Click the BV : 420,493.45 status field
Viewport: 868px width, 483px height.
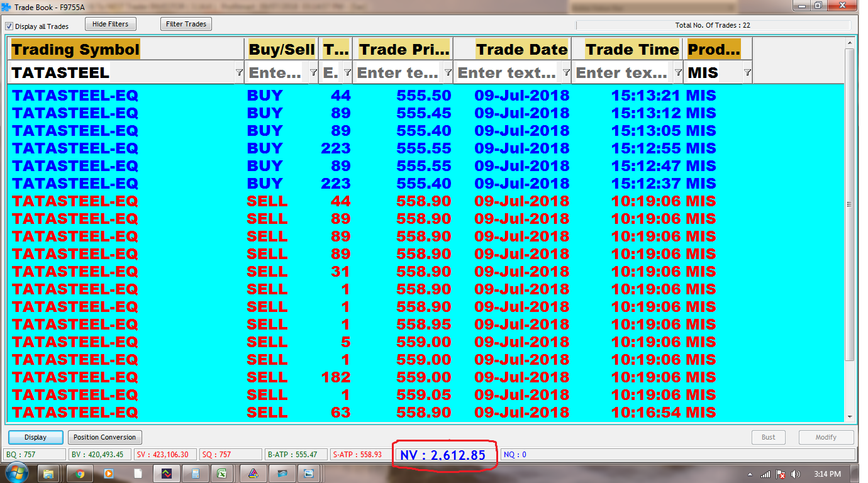99,455
